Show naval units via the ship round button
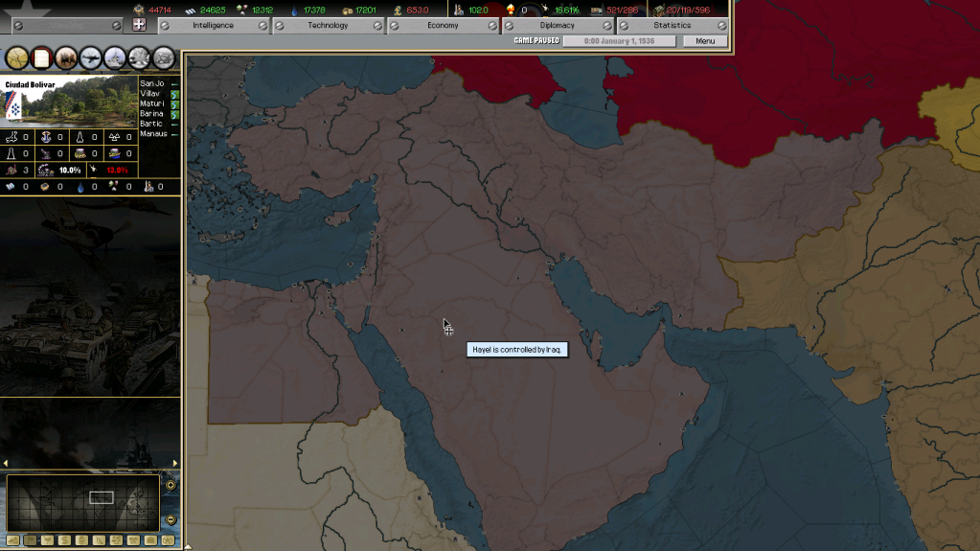The height and width of the screenshot is (551, 980). click(114, 58)
